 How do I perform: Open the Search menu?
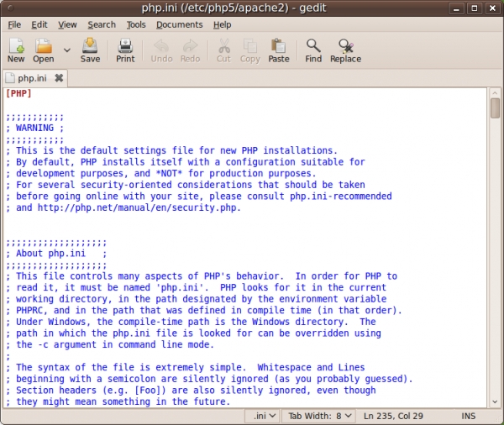[x=102, y=24]
